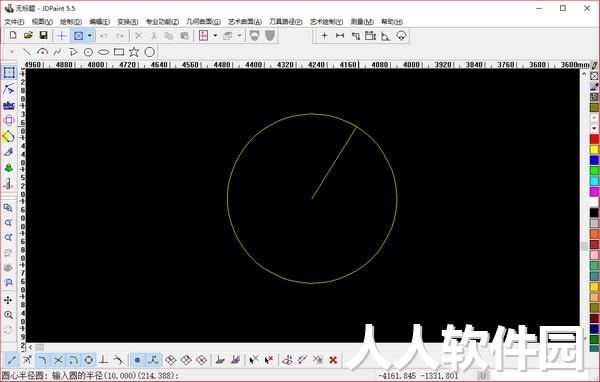Select the star shape drawing tool
The image size is (600, 382).
click(134, 52)
